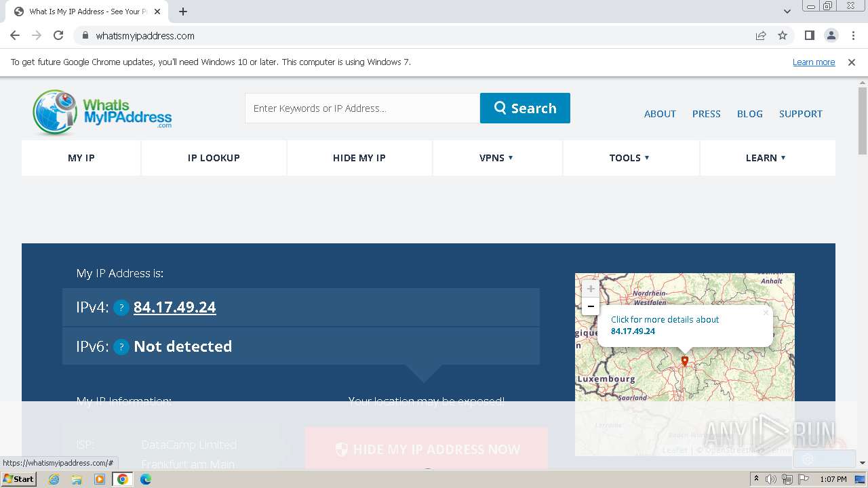The height and width of the screenshot is (488, 868).
Task: Show hidden system tray icons
Action: pos(757,479)
